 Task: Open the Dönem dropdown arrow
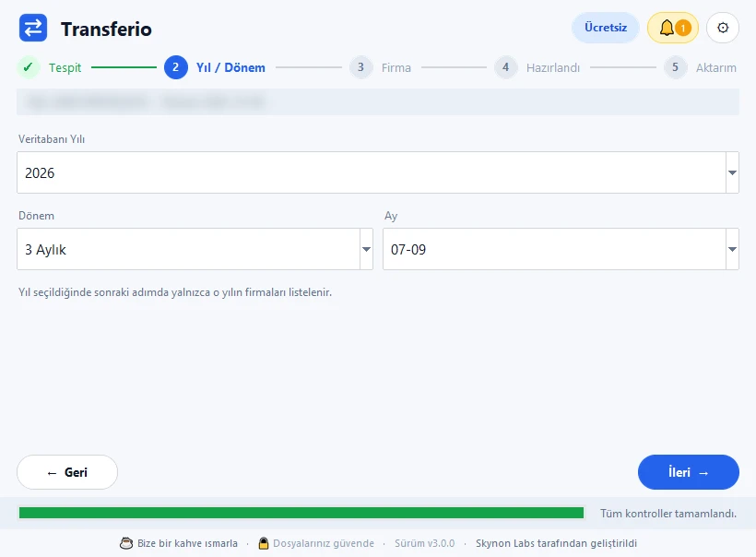366,249
